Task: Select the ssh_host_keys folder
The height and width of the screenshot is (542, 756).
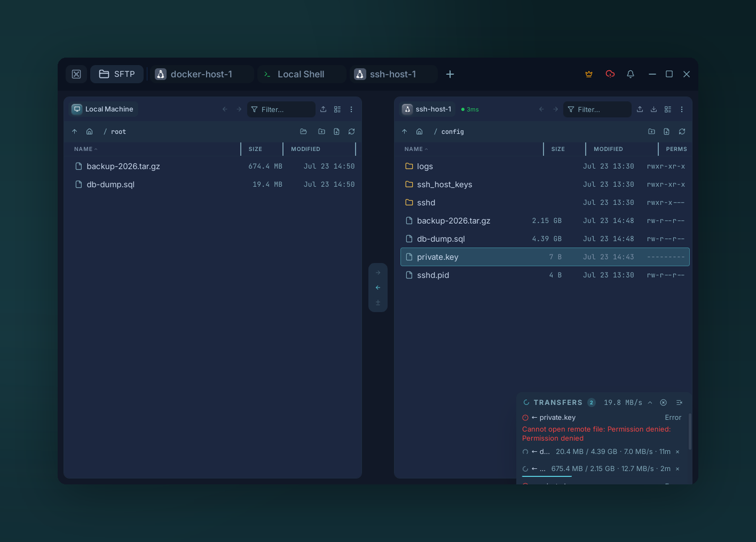Action: point(545,184)
